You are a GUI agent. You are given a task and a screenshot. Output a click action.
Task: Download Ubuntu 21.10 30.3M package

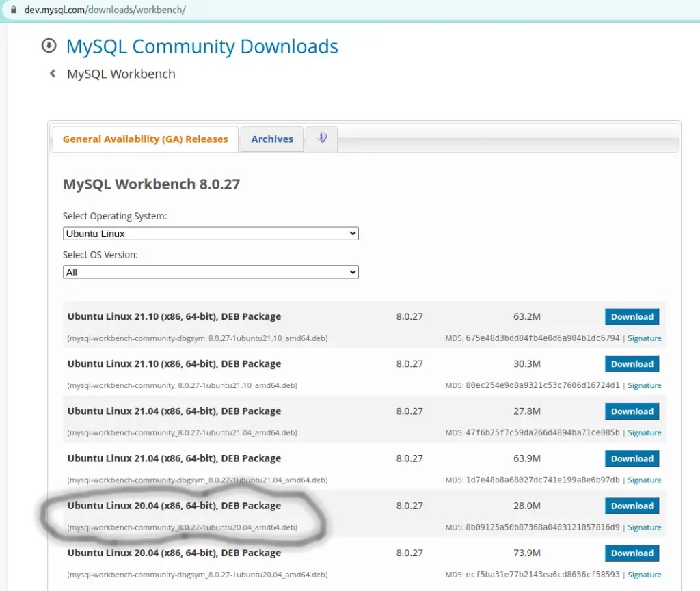click(632, 364)
